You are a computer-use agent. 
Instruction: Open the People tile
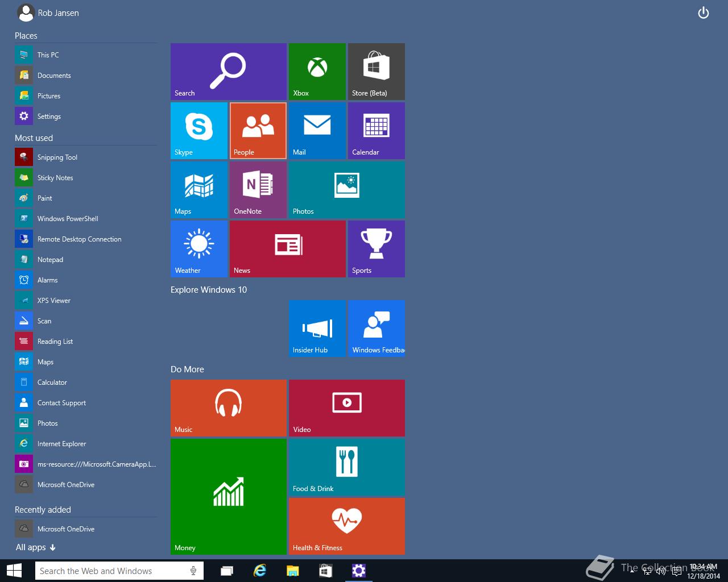tap(258, 131)
